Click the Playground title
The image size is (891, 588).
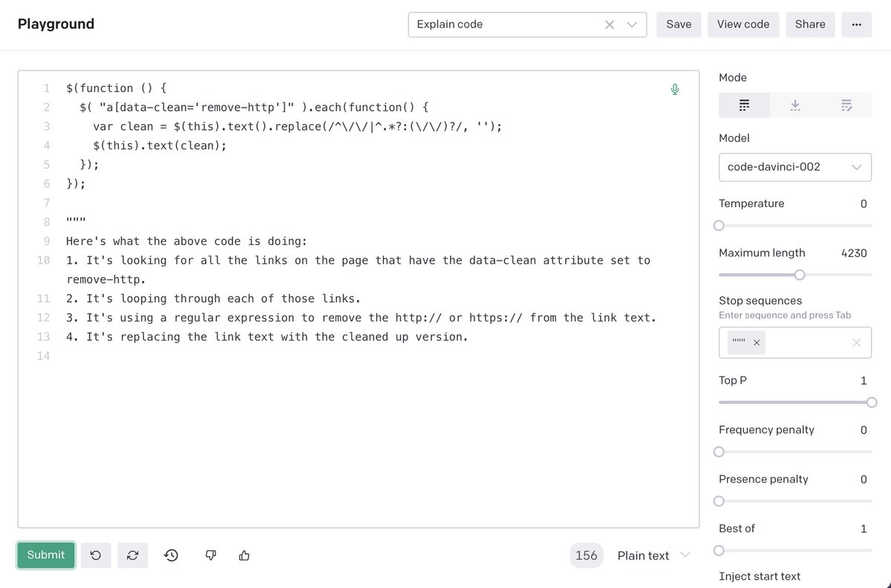tap(56, 24)
